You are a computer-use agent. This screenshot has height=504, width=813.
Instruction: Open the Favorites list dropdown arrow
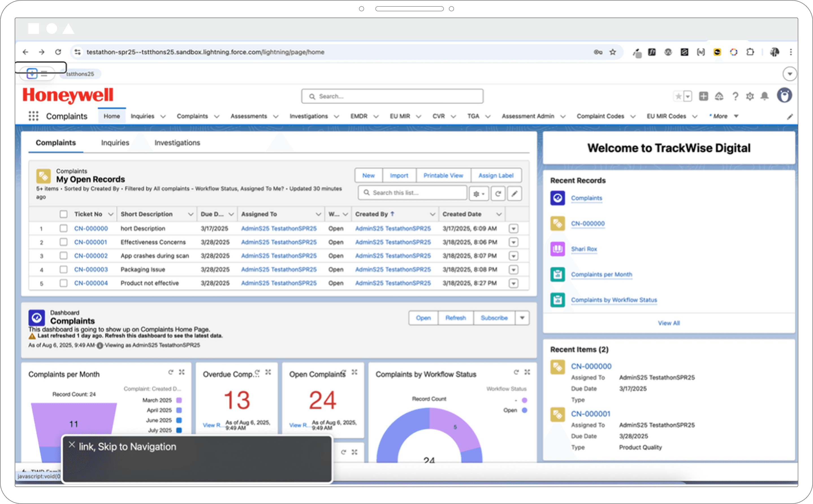pos(687,96)
